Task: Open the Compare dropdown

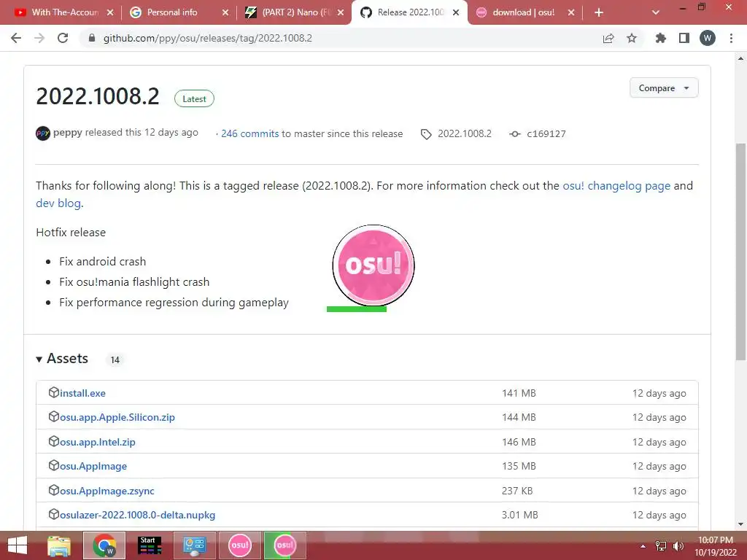Action: point(664,88)
